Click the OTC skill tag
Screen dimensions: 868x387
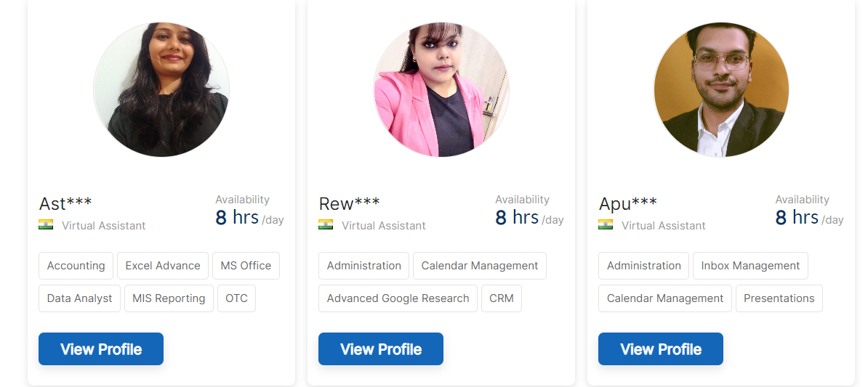coord(236,298)
